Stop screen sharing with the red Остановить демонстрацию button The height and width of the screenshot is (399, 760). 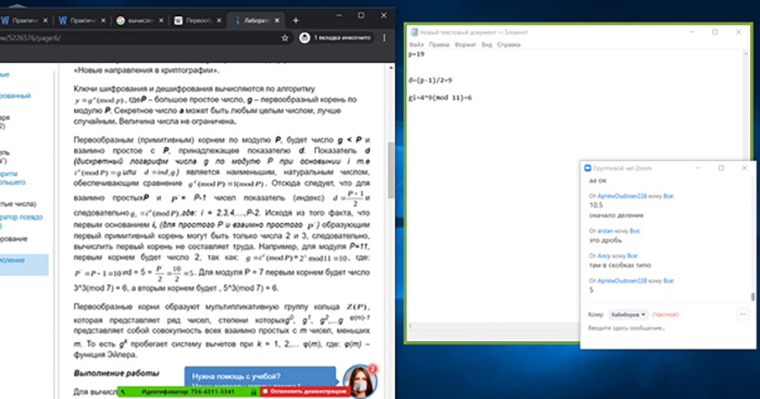point(304,391)
